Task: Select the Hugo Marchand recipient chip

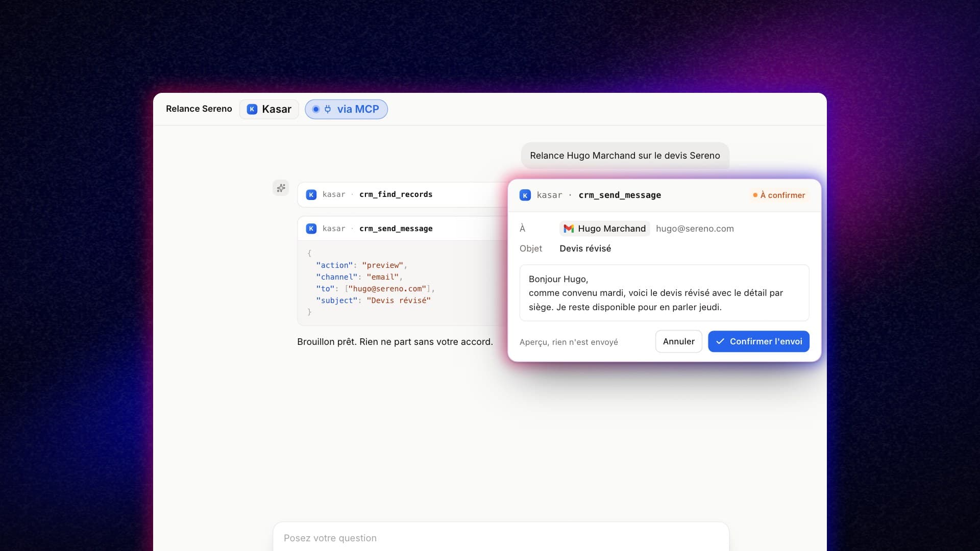Action: click(x=604, y=229)
